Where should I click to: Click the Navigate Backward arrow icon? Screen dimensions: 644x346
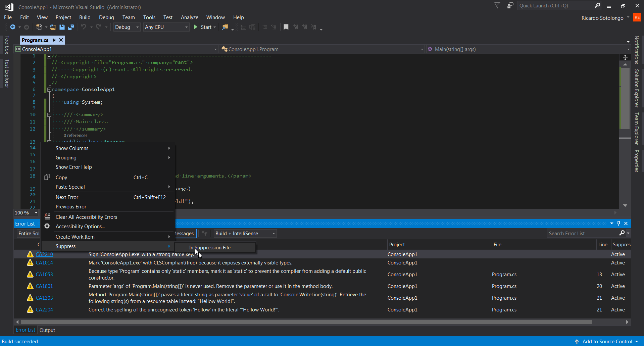pyautogui.click(x=13, y=27)
